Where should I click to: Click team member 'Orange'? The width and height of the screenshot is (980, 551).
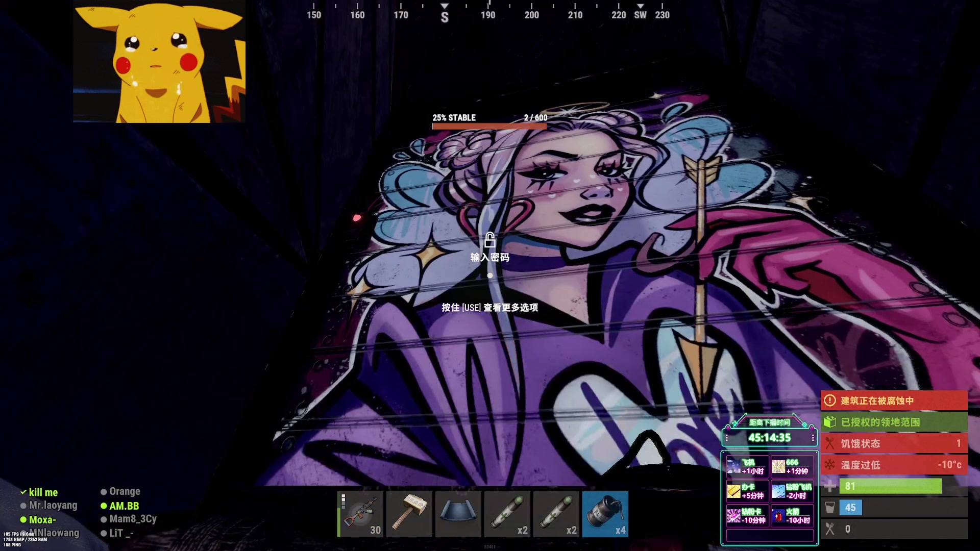point(125,491)
